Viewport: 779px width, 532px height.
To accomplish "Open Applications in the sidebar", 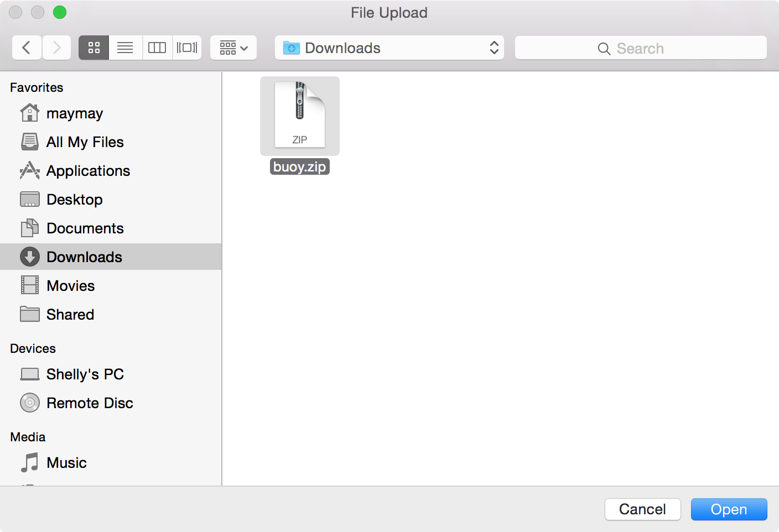I will pyautogui.click(x=111, y=171).
